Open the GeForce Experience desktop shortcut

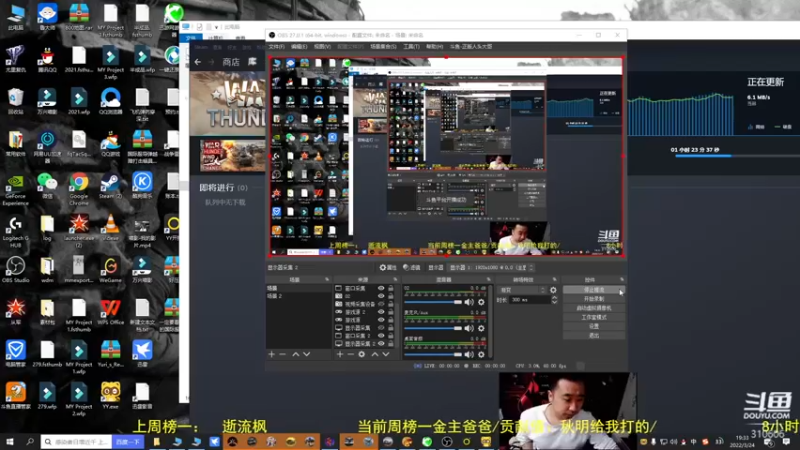click(x=15, y=188)
